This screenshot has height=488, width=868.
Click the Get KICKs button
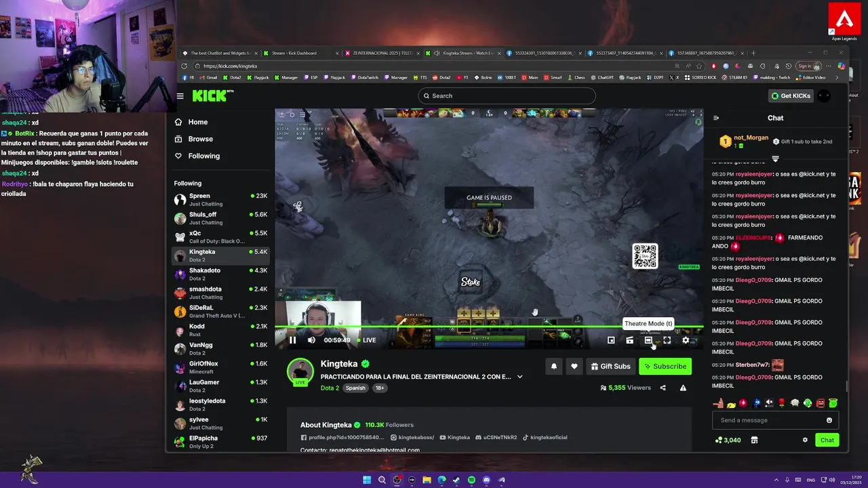click(x=791, y=96)
